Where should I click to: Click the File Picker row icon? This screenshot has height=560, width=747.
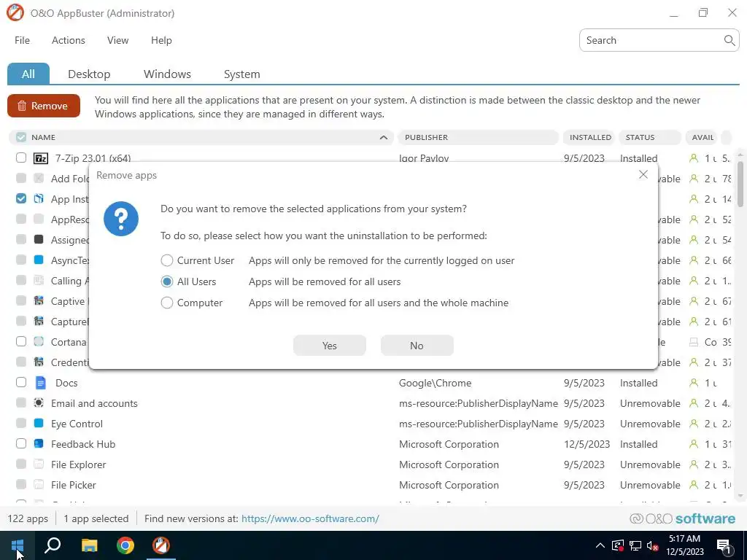click(39, 485)
